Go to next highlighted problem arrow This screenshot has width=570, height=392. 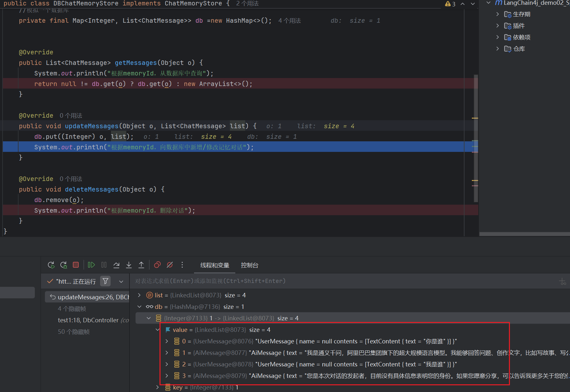click(x=473, y=4)
